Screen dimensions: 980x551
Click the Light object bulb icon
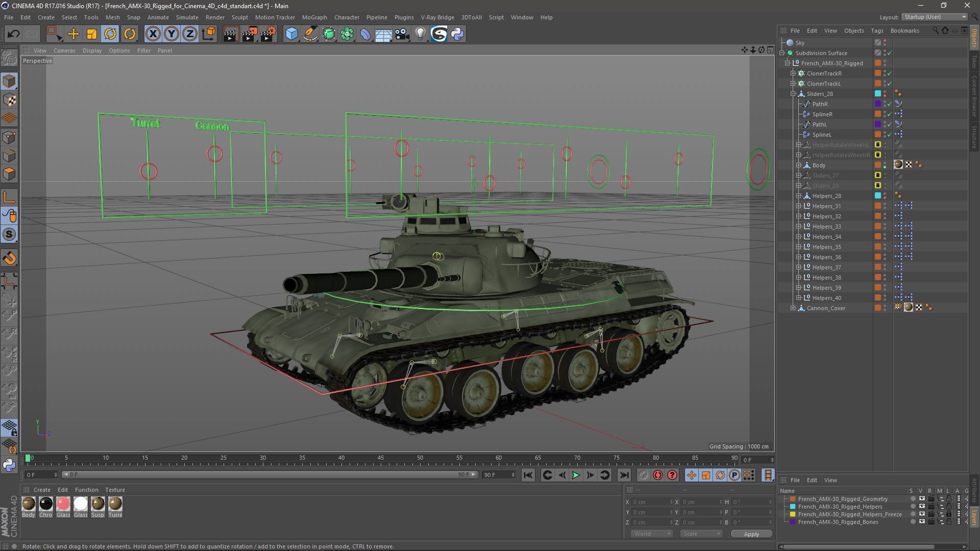(420, 34)
